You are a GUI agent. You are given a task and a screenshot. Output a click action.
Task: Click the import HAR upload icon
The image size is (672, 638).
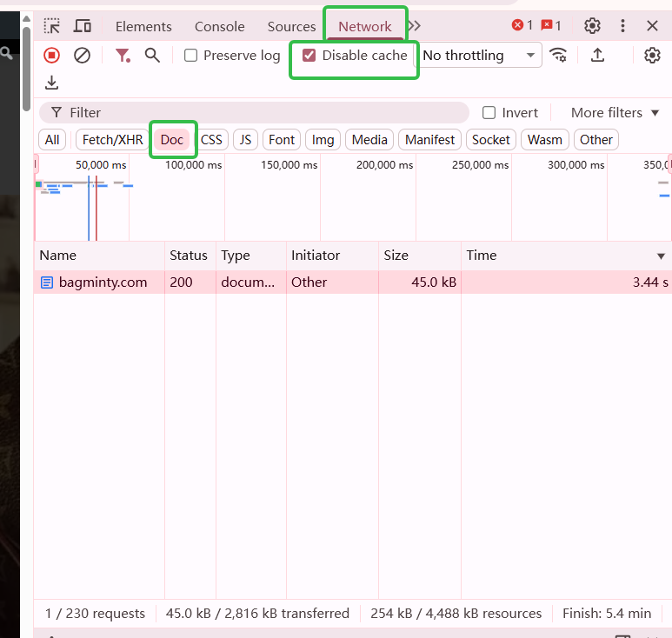point(597,56)
